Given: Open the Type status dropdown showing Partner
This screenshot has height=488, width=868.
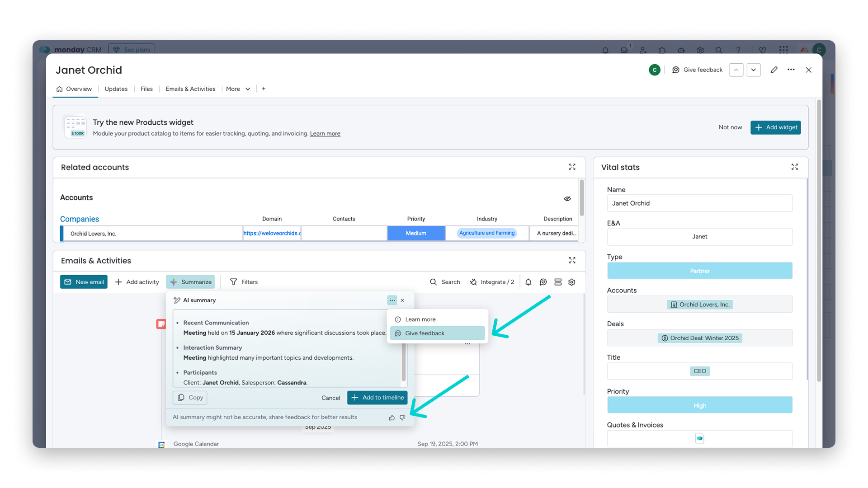Looking at the screenshot, I should click(699, 271).
